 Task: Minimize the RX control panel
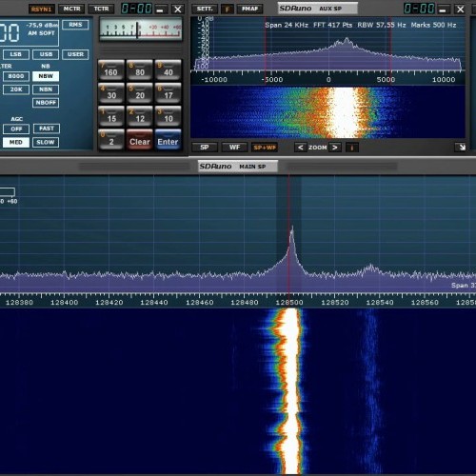(160, 10)
